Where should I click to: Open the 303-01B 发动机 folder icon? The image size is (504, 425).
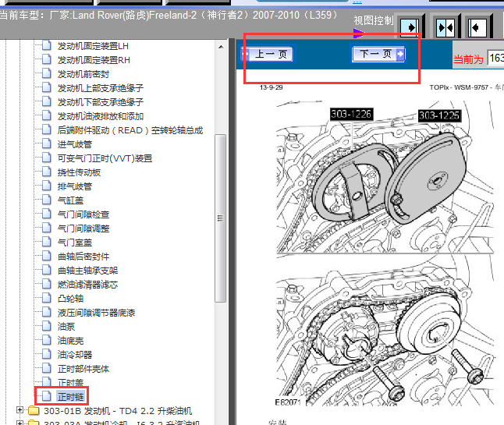coord(34,410)
